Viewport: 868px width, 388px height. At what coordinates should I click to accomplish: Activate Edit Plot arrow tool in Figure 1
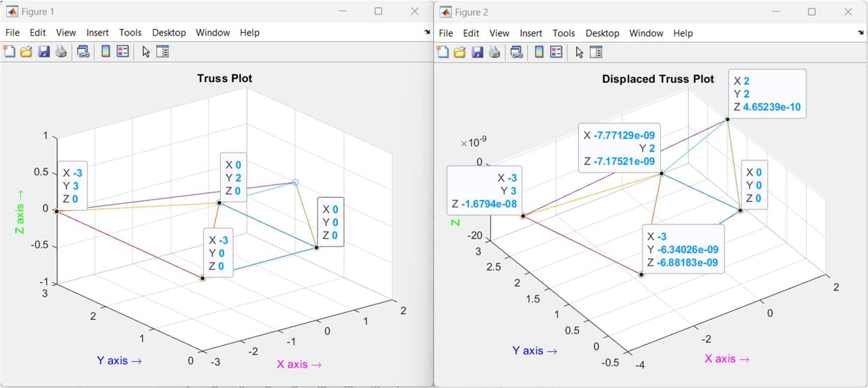click(x=146, y=51)
